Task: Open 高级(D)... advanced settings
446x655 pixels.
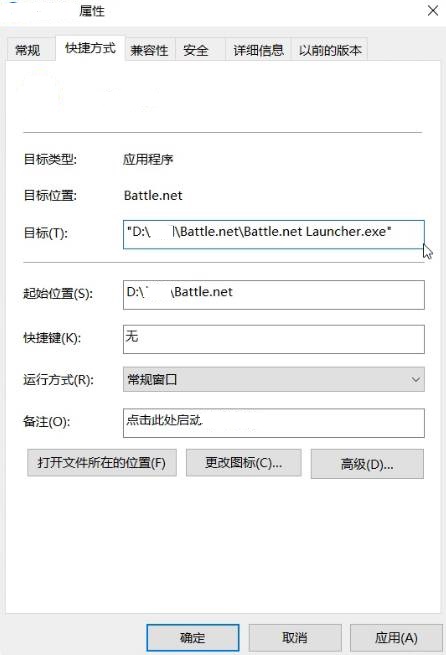Action: point(367,464)
